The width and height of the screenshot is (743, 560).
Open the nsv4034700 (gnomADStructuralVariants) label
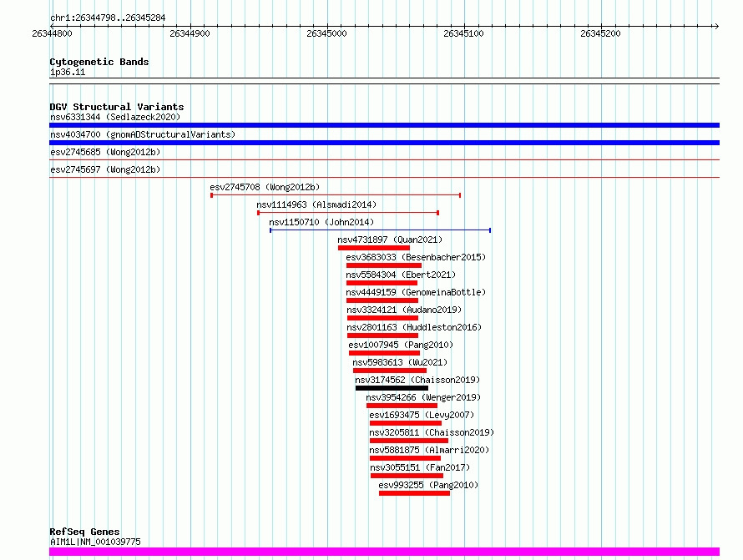click(143, 134)
